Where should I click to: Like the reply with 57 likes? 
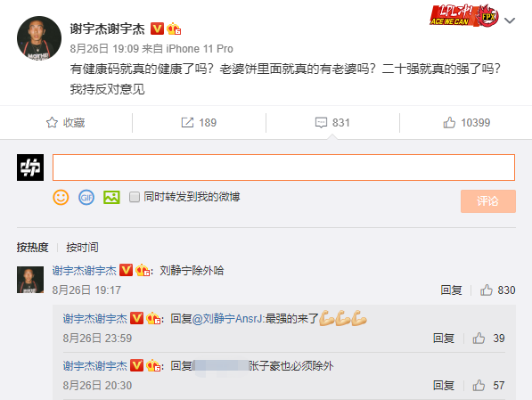(479, 386)
